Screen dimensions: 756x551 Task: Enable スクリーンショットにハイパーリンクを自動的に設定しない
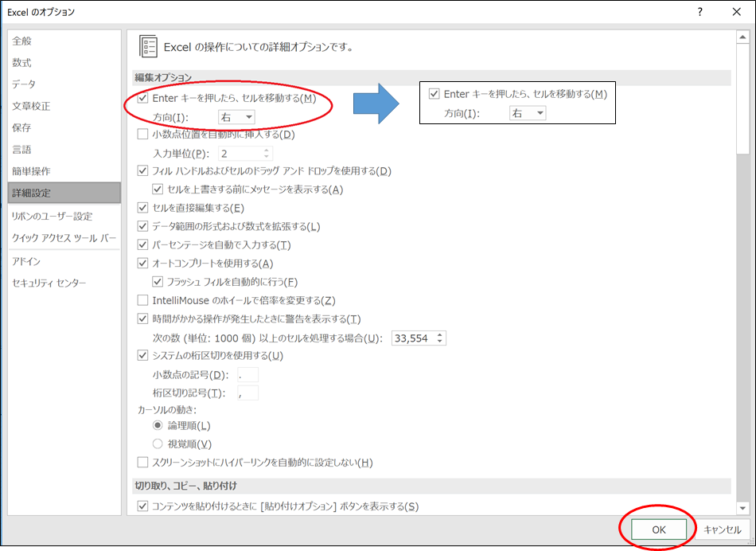click(142, 463)
